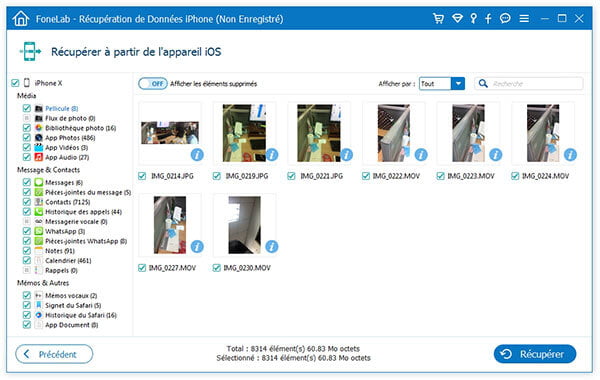The height and width of the screenshot is (380, 600).
Task: Toggle Afficher les éléments supprimés switch
Action: pyautogui.click(x=153, y=83)
